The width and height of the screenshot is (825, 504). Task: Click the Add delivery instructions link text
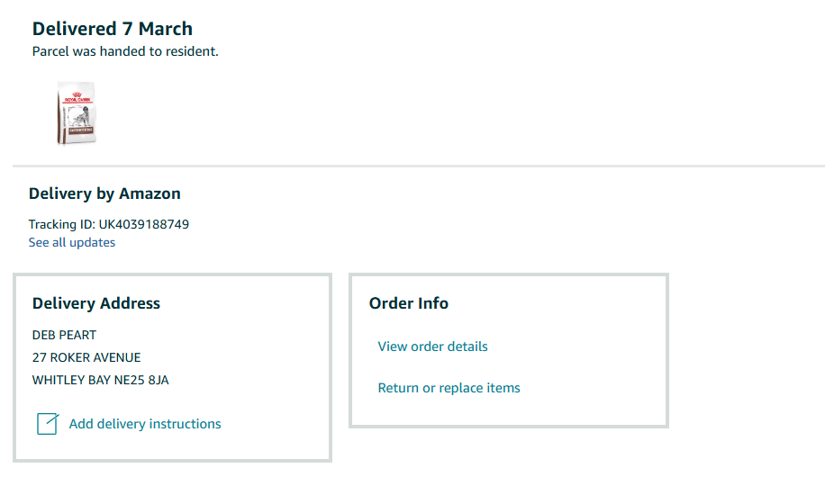145,424
